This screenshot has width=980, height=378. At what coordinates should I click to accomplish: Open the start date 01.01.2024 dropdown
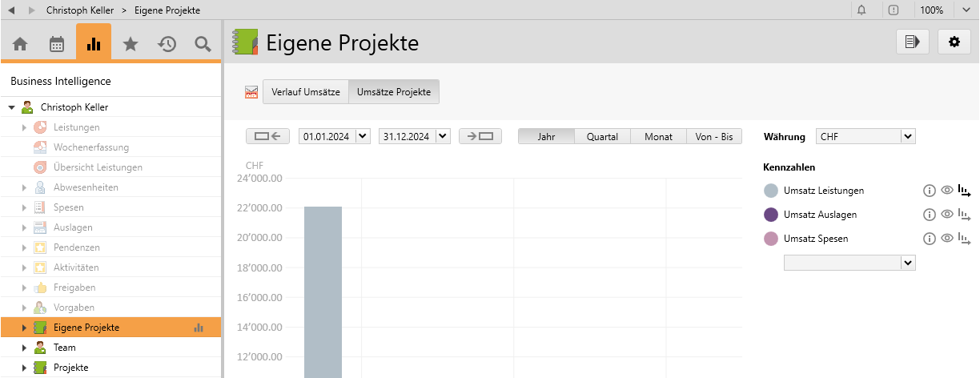363,136
